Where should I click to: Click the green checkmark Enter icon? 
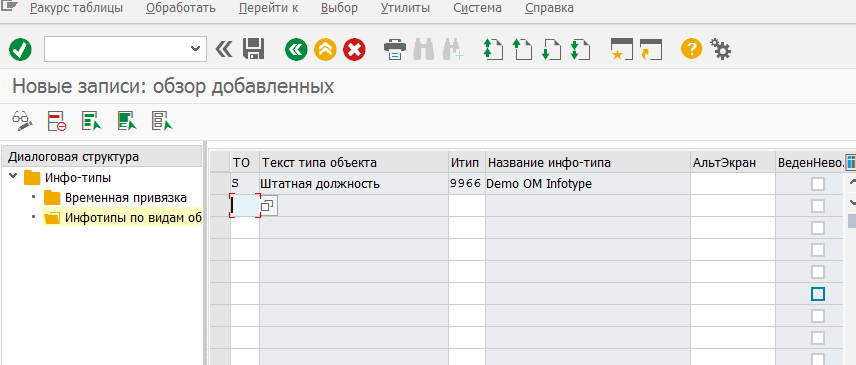(x=20, y=50)
